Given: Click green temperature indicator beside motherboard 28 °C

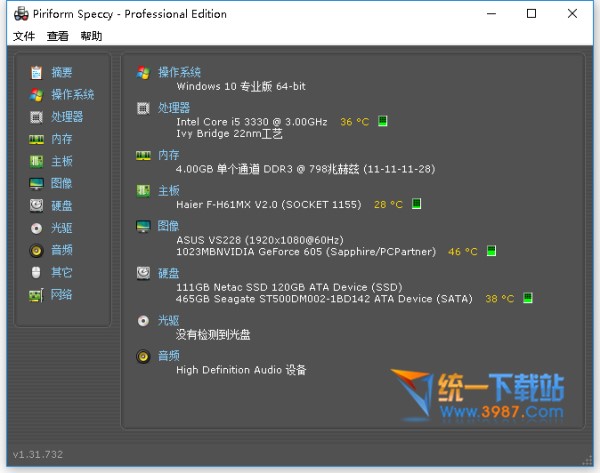Looking at the screenshot, I should 416,204.
